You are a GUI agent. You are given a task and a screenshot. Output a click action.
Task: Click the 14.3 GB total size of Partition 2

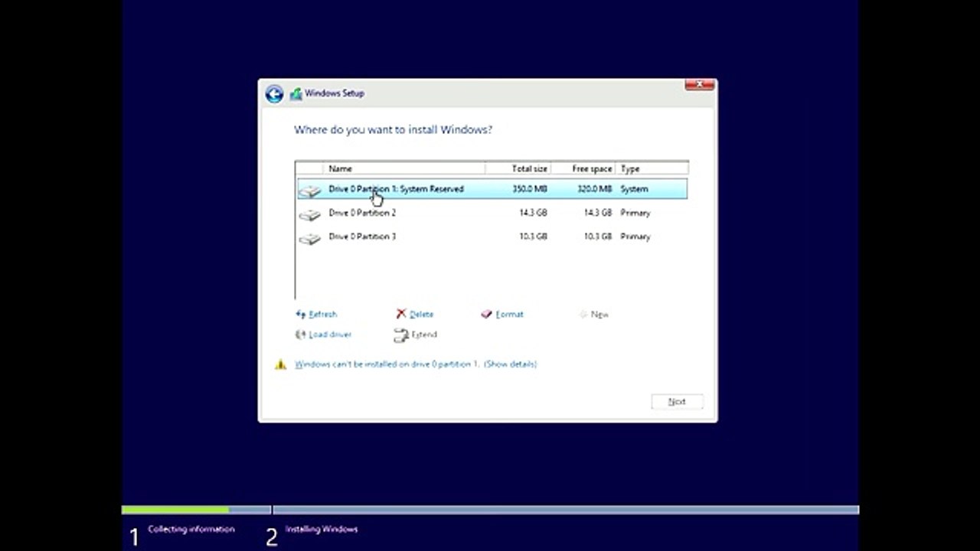[533, 213]
